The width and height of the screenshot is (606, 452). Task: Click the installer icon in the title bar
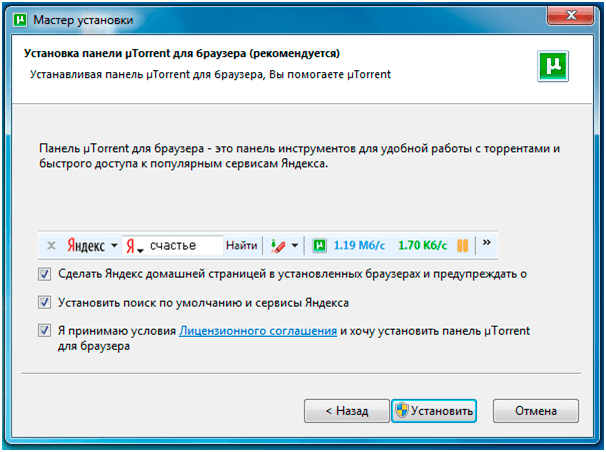tap(17, 16)
